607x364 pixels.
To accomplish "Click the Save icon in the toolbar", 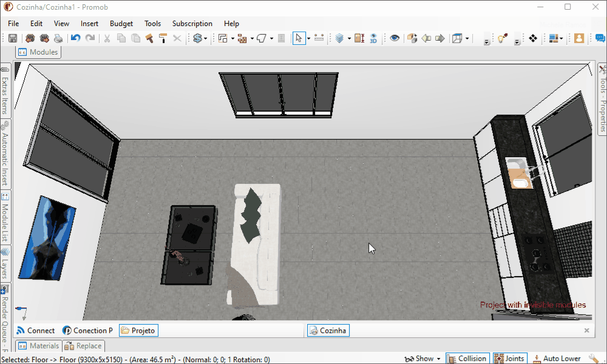I will click(x=13, y=38).
